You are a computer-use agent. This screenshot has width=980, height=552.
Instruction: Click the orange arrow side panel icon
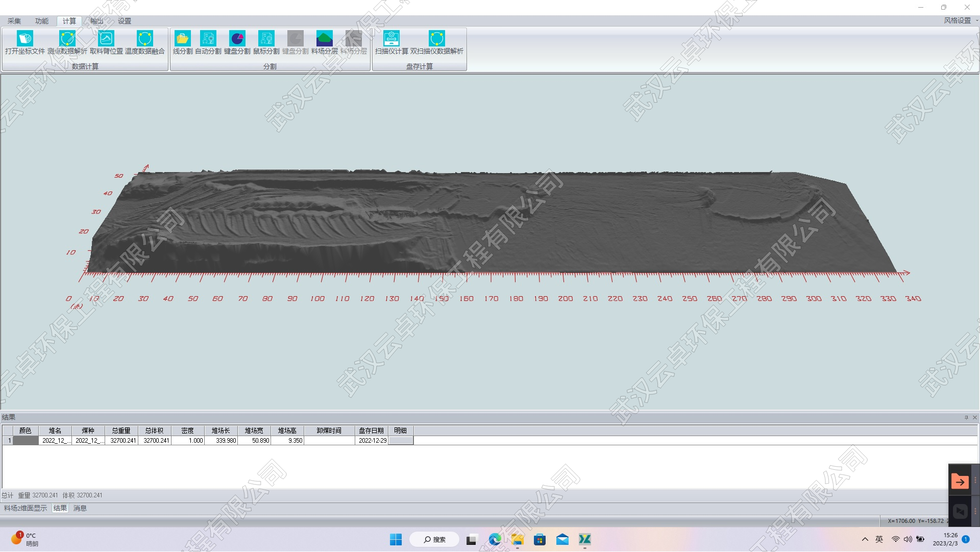[960, 481]
